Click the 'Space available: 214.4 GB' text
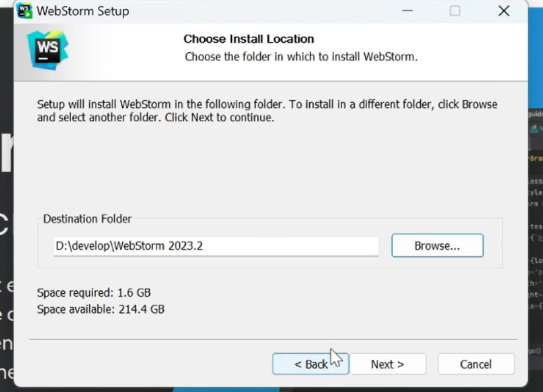The image size is (543, 392). [101, 309]
